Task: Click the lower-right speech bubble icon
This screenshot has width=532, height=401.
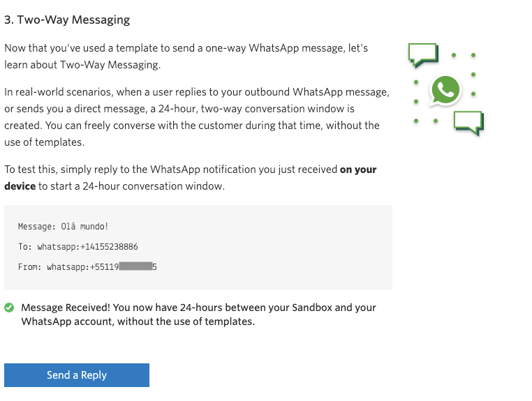Action: pos(469,123)
